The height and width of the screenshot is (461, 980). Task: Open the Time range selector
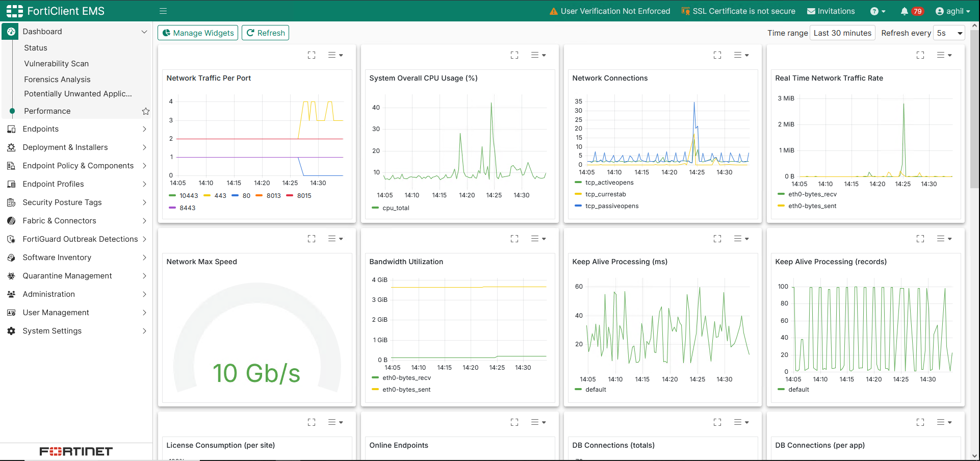tap(842, 33)
